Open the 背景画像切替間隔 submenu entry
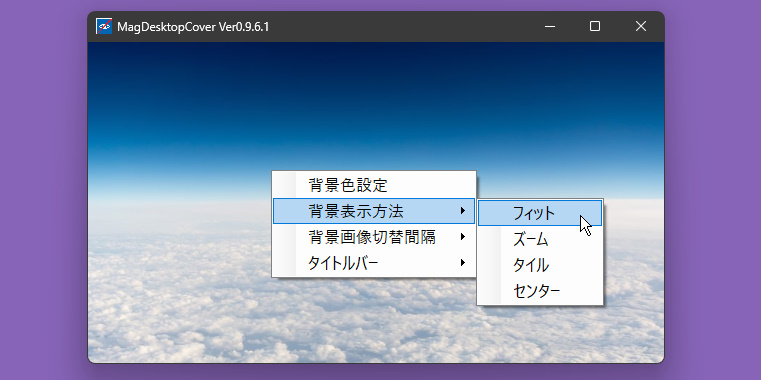The height and width of the screenshot is (380, 761). pos(374,237)
